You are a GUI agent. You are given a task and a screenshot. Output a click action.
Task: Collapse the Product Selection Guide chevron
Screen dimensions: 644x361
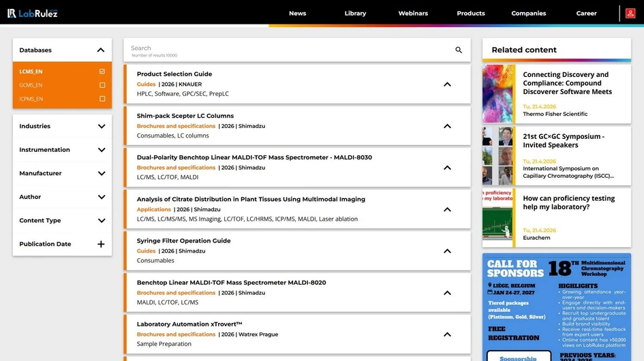(447, 84)
